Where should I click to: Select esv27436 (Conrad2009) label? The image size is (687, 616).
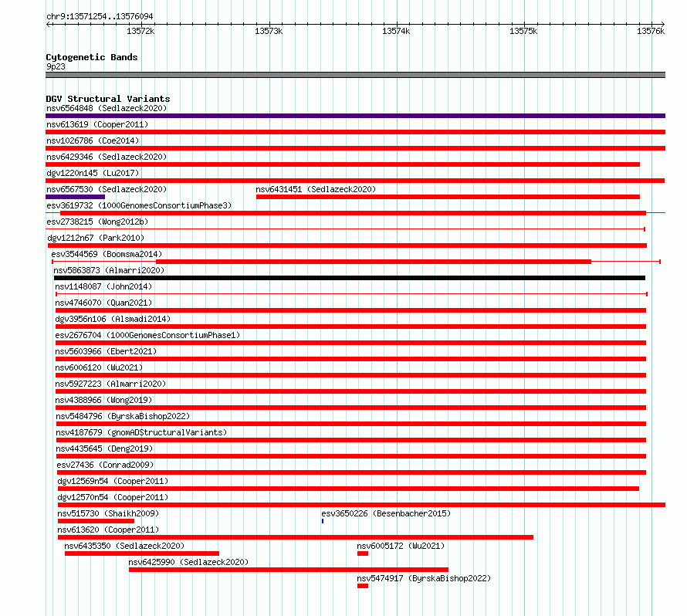[105, 465]
